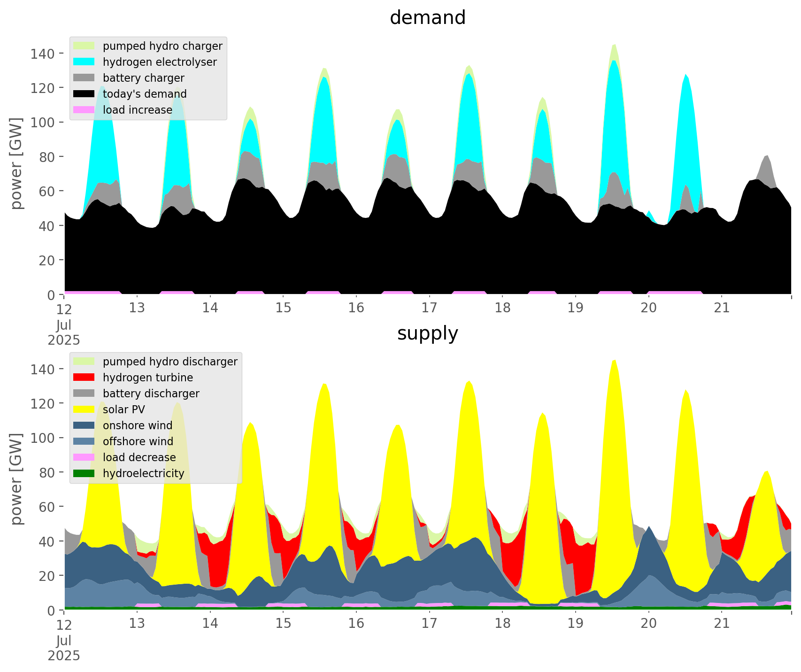Select the pumped hydro discharger legend swatch
Image resolution: width=801 pixels, height=672 pixels.
[x=84, y=362]
